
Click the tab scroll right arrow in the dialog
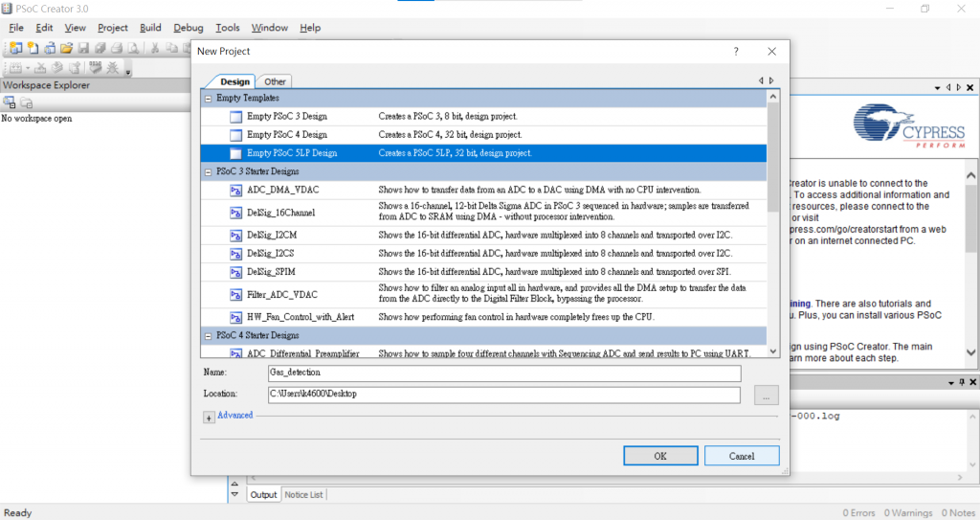point(772,80)
